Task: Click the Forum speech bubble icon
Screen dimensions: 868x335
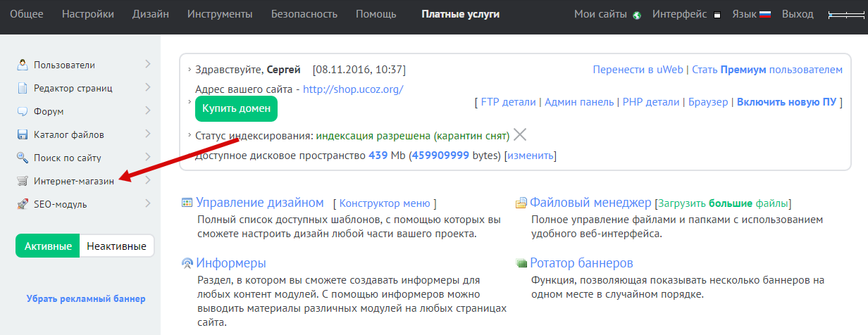Action: 23,111
